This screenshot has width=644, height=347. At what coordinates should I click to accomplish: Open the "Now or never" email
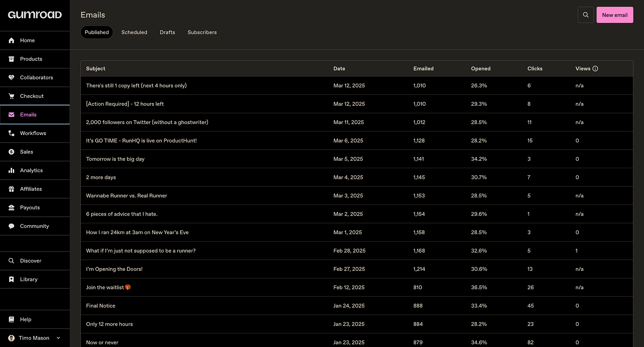coord(356,340)
